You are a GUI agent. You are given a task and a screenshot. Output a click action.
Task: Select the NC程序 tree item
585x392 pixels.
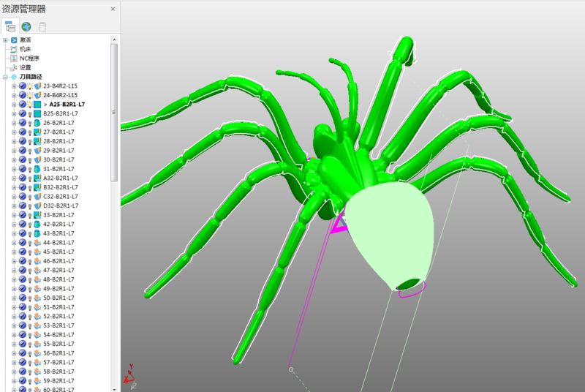[x=29, y=58]
